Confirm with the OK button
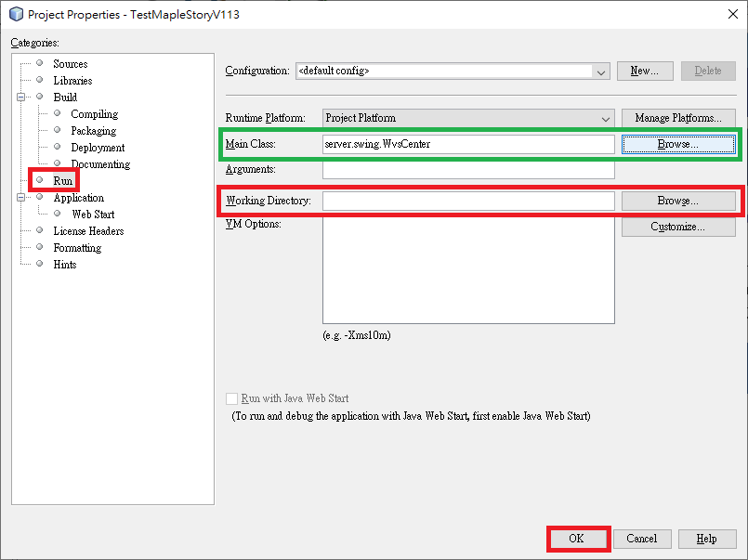The image size is (748, 560). 577,539
